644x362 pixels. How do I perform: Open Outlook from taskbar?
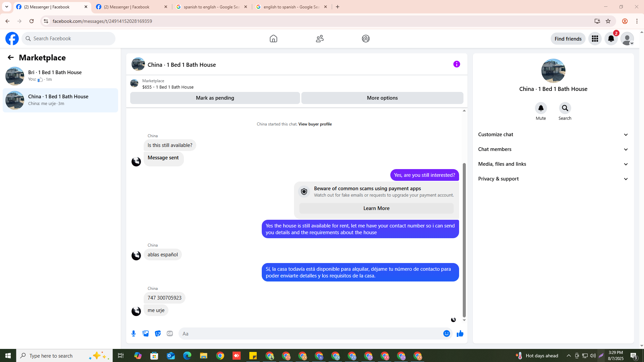(x=171, y=356)
